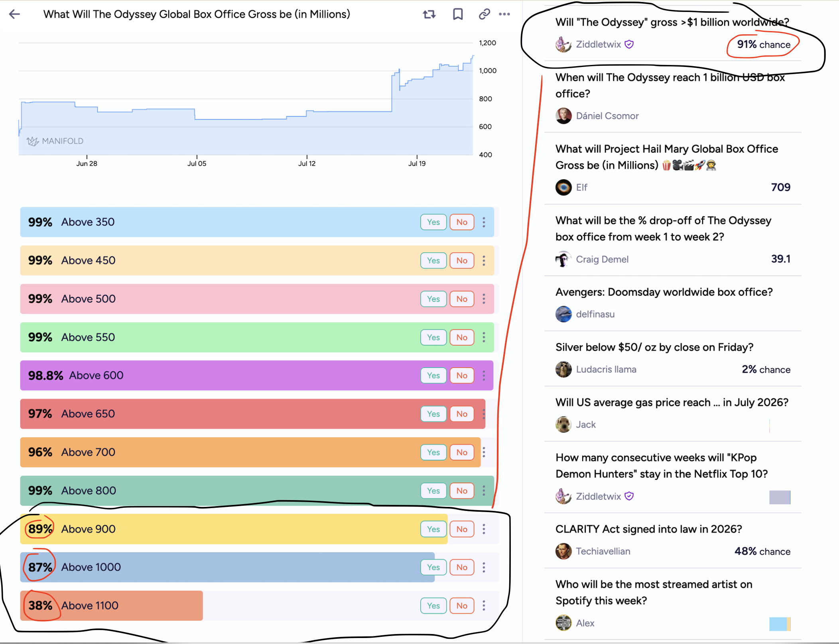This screenshot has height=644, width=839.
Task: Bet No on Above 350
Action: click(x=462, y=222)
